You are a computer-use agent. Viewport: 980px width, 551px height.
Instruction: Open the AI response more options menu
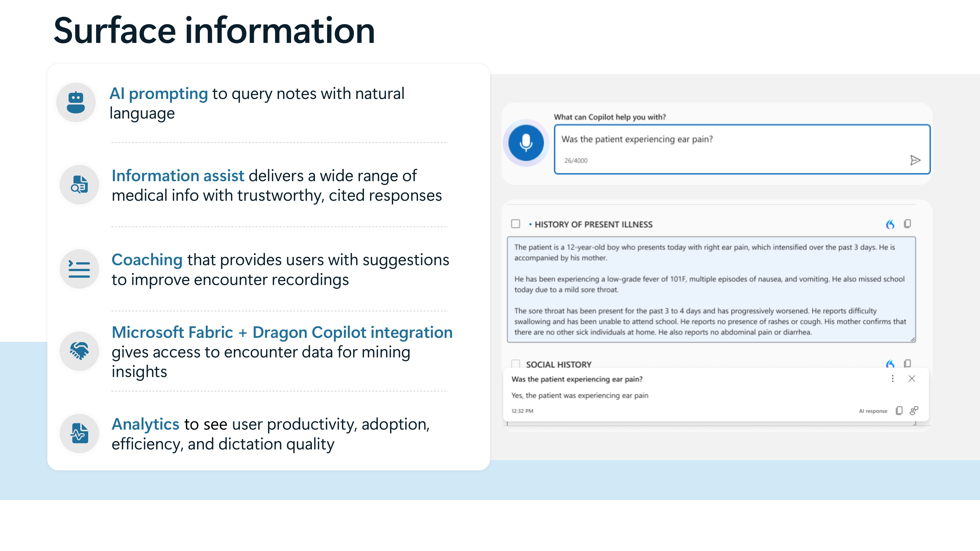pos(893,378)
